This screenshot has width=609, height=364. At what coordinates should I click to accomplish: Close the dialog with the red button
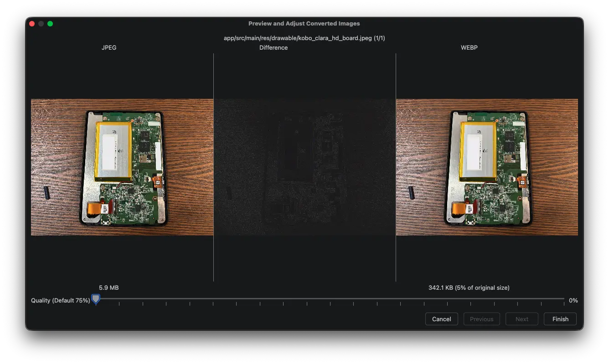click(32, 24)
